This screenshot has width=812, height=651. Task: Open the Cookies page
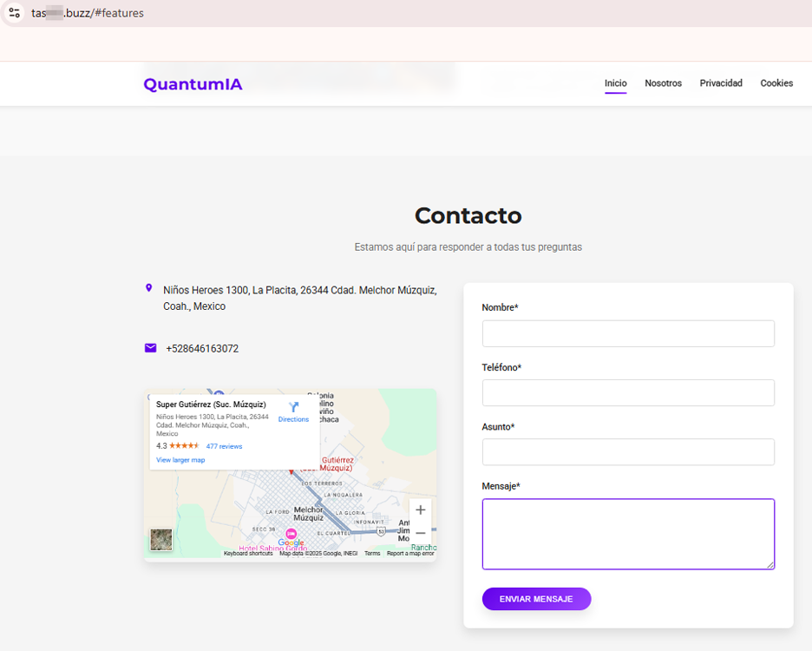coord(776,83)
